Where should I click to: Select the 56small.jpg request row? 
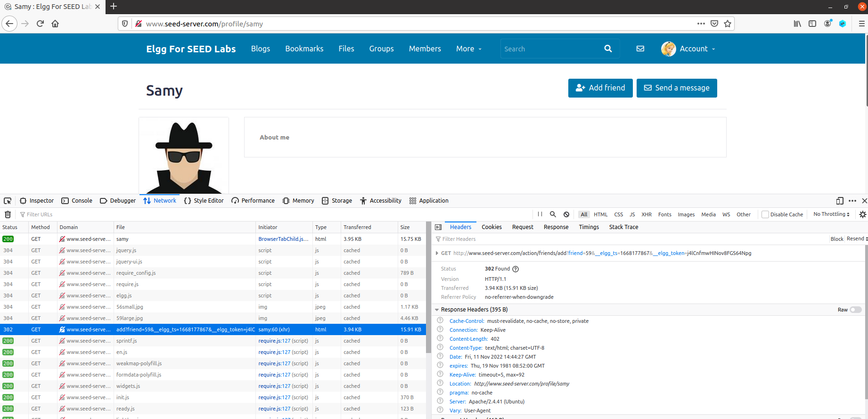(x=213, y=307)
